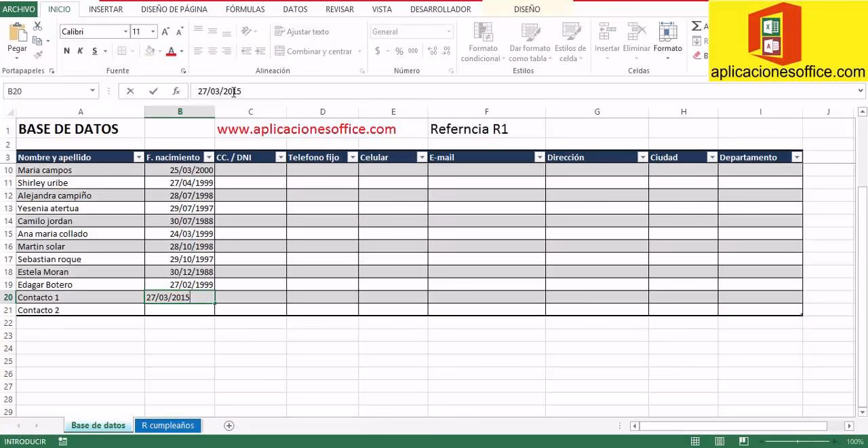
Task: Click the red font color A swatch
Action: point(172,51)
